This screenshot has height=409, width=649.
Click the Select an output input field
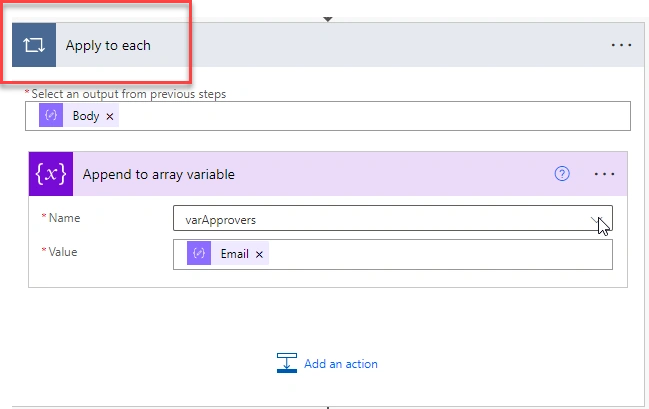click(328, 116)
